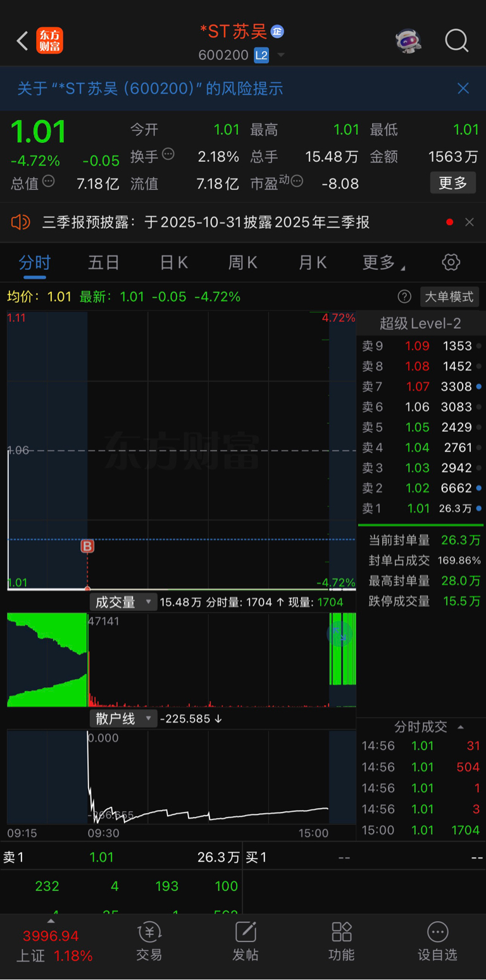Switch to the 五日 tab
This screenshot has height=980, width=486.
tap(104, 262)
